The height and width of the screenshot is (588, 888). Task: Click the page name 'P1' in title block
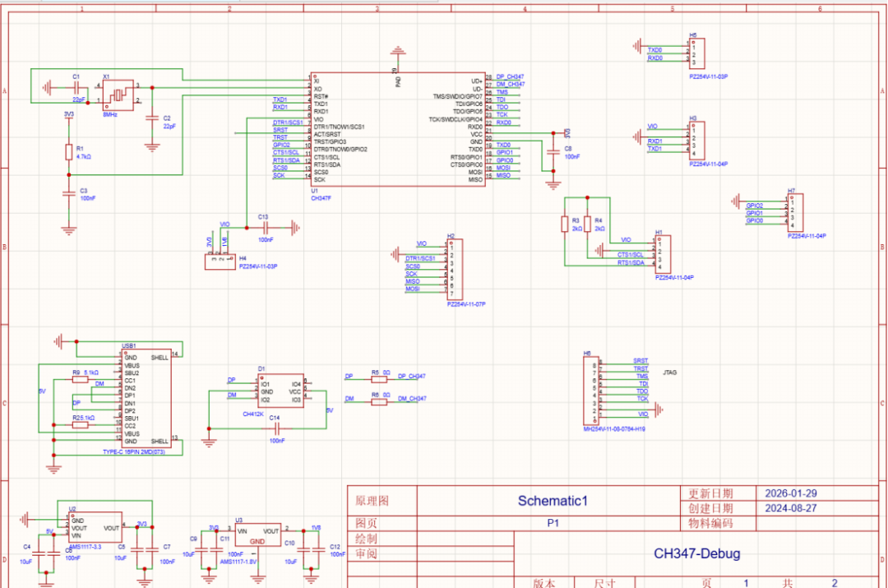coord(553,523)
